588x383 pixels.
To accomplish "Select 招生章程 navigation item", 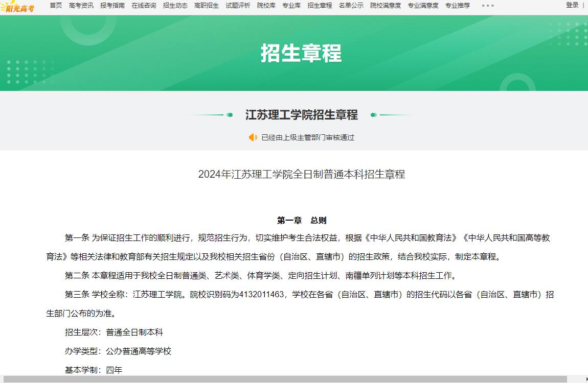I will [x=320, y=6].
